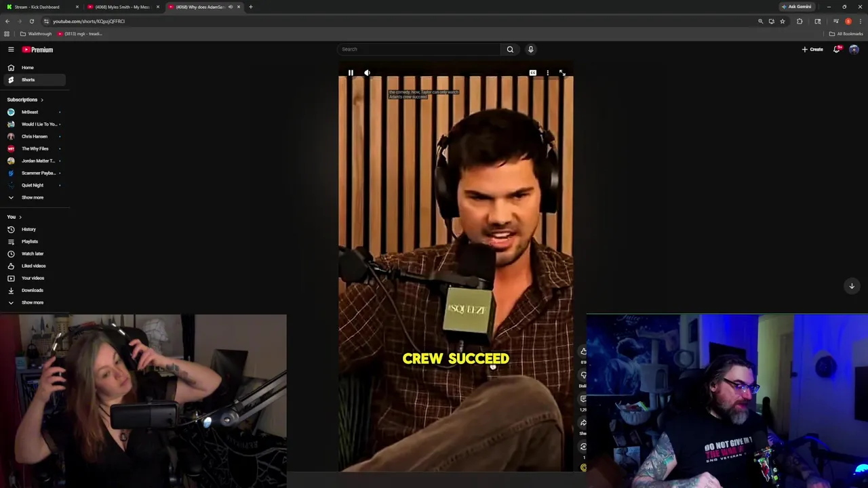The height and width of the screenshot is (488, 868).
Task: Bookmark this page with the star
Action: pos(782,21)
